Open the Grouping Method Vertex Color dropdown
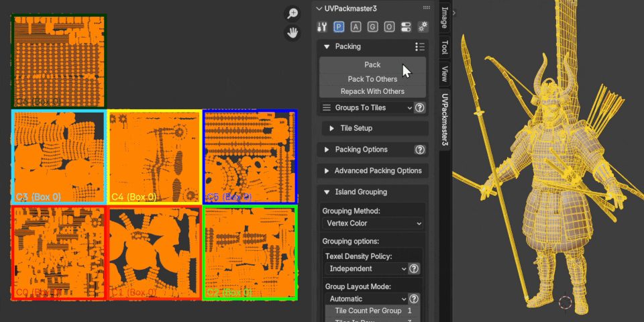 (372, 223)
